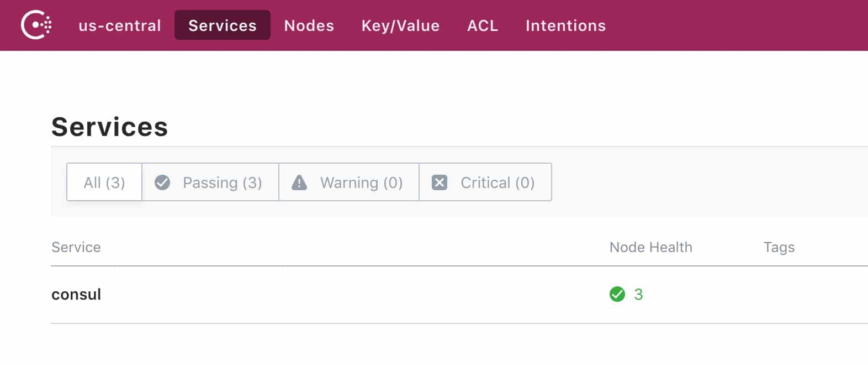Toggle the All (3) filter on
This screenshot has width=868, height=366.
click(x=103, y=182)
